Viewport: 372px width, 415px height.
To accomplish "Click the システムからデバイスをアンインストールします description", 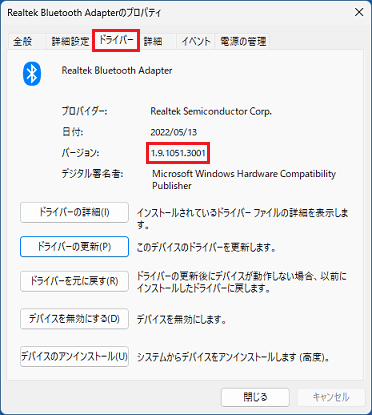I will coord(233,357).
